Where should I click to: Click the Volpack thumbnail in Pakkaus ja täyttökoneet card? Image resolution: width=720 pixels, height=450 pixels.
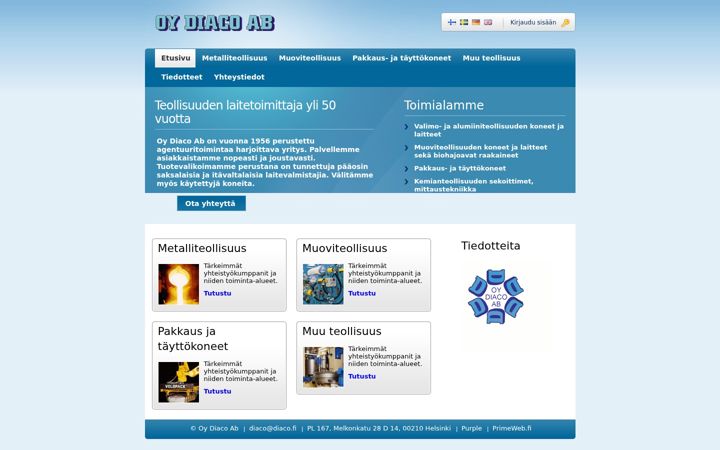[179, 382]
